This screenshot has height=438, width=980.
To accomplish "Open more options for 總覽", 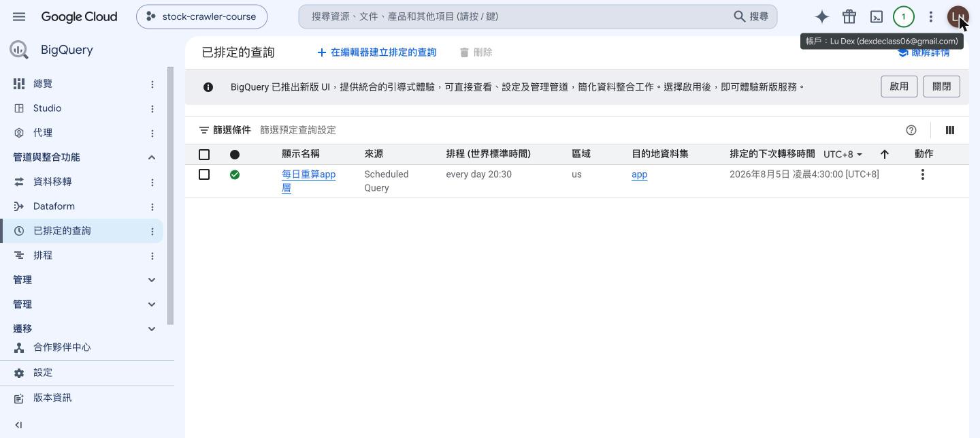I will coord(152,84).
